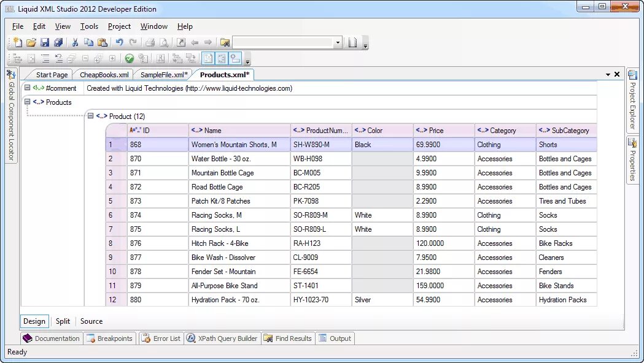Switch to Split view
This screenshot has width=644, height=363.
click(x=63, y=321)
